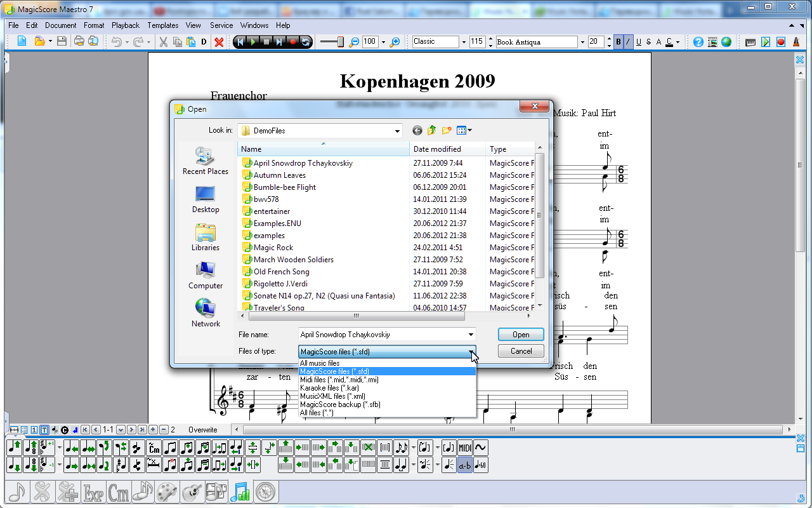Select the compass tab at bottom
Screen dimensions: 812x508
click(x=266, y=491)
